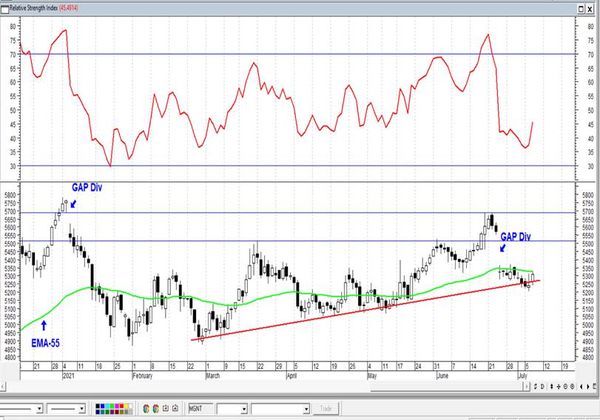
Task: Click the plus crosshair icon in the chart toolbar
Action: [x=558, y=387]
